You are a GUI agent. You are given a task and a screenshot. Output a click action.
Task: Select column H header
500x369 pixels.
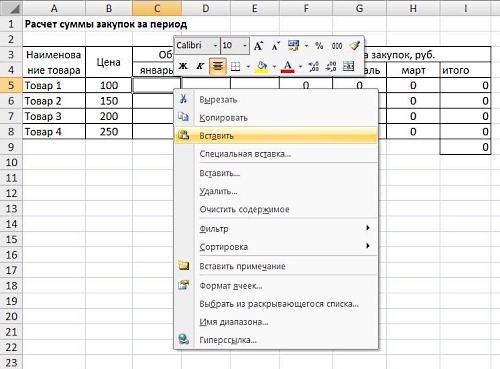(x=413, y=8)
